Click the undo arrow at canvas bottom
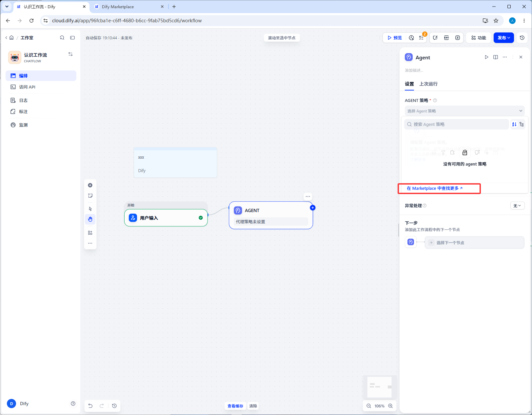This screenshot has width=532, height=415. 90,406
